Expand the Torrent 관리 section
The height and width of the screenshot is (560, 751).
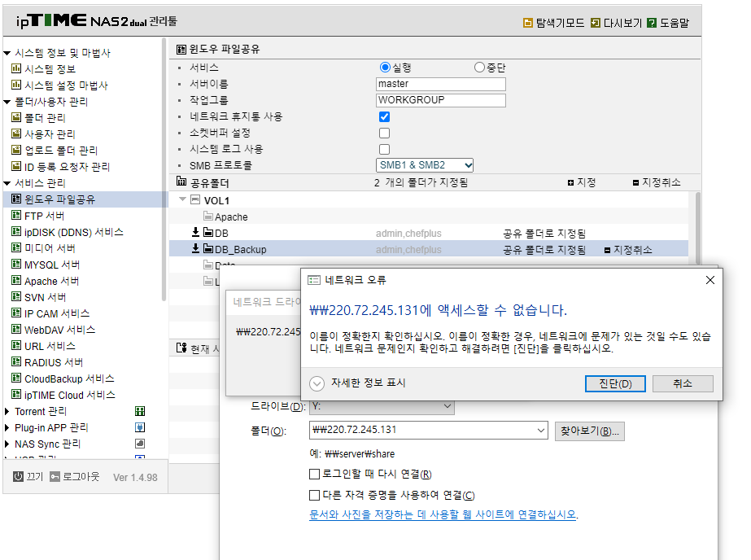[x=7, y=411]
